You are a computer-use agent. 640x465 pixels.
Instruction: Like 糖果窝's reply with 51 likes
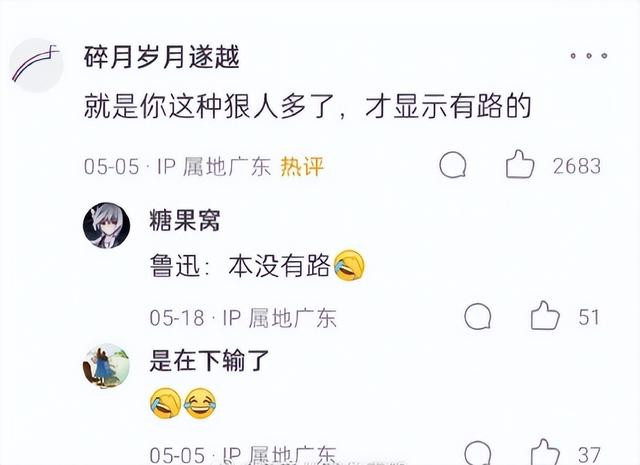(545, 316)
